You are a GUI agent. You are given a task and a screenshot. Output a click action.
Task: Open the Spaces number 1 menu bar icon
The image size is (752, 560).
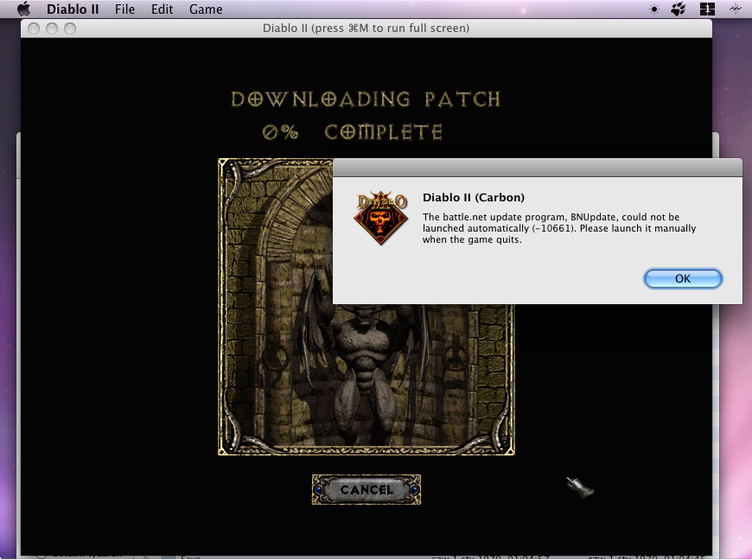coord(707,10)
